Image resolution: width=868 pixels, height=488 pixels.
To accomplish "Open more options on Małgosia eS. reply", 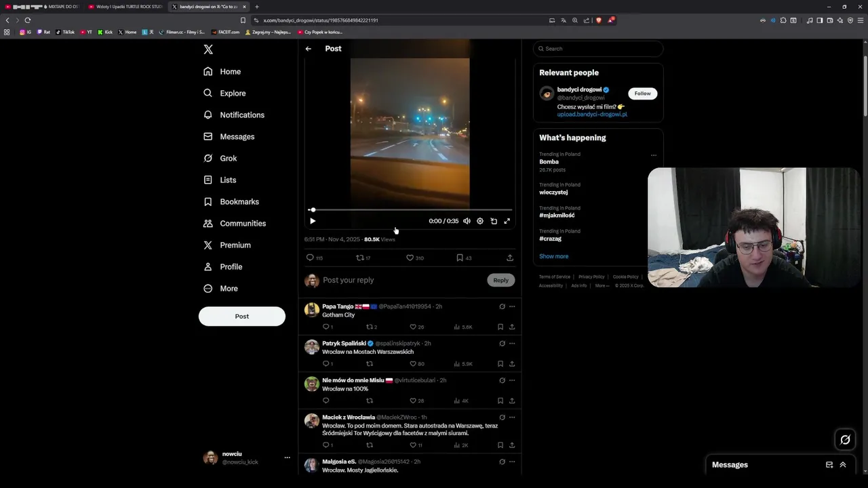I will point(512,462).
